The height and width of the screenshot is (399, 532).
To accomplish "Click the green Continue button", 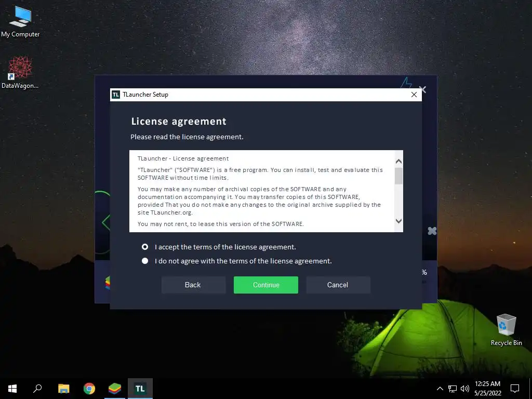I will [x=266, y=285].
